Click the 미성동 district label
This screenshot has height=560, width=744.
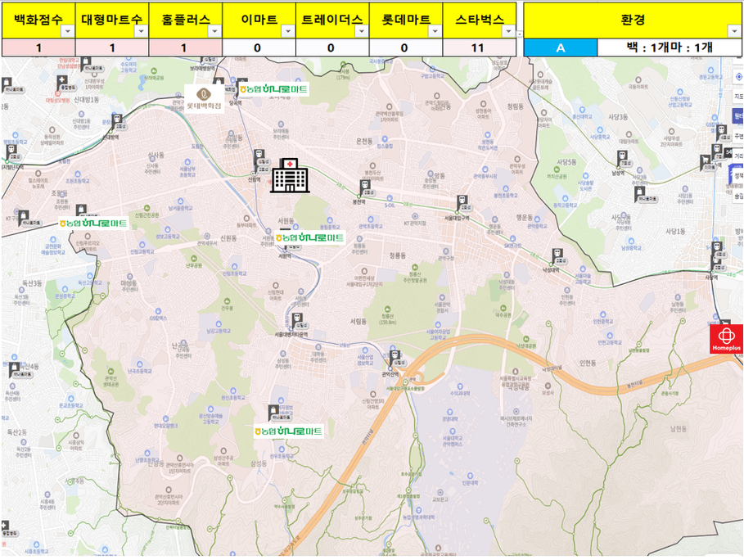click(129, 282)
